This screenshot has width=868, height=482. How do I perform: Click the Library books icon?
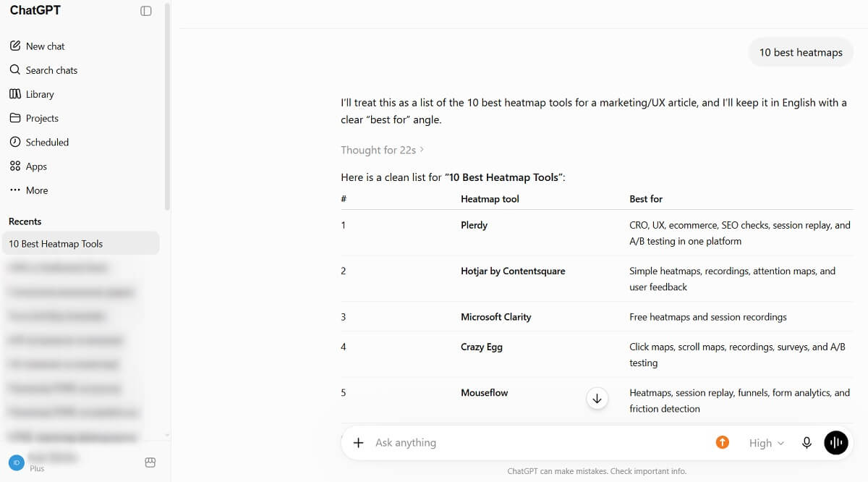[15, 94]
